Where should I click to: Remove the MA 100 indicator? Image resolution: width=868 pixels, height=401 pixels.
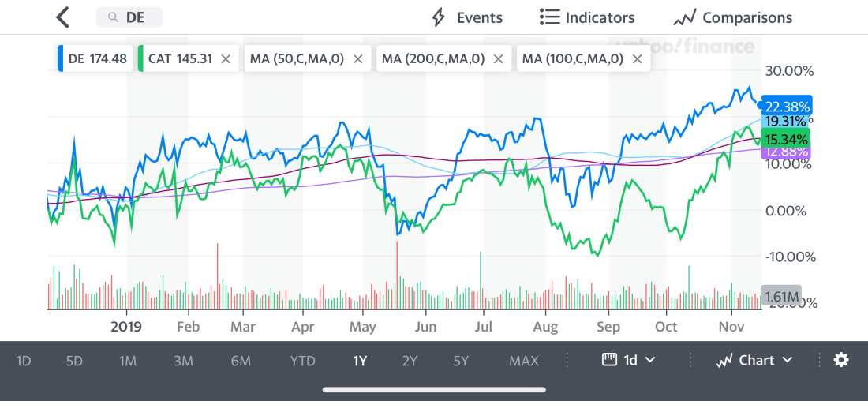[x=638, y=58]
